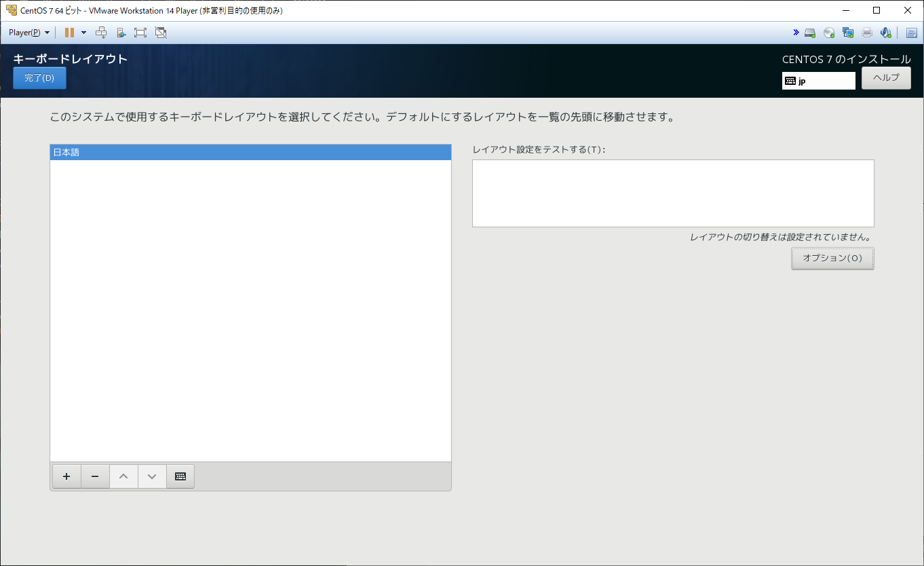This screenshot has height=566, width=924.
Task: Click the message log note icon
Action: click(912, 33)
